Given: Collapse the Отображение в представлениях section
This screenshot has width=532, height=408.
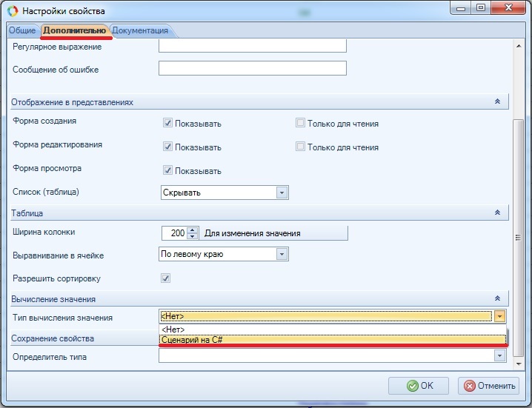Looking at the screenshot, I should coord(497,101).
